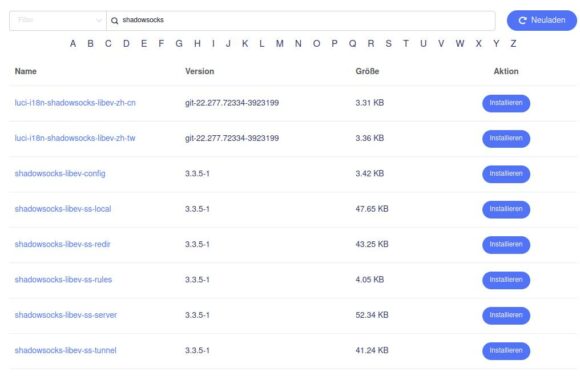Image resolution: width=580 pixels, height=380 pixels.
Task: Filter packages by letter A
Action: tap(73, 44)
